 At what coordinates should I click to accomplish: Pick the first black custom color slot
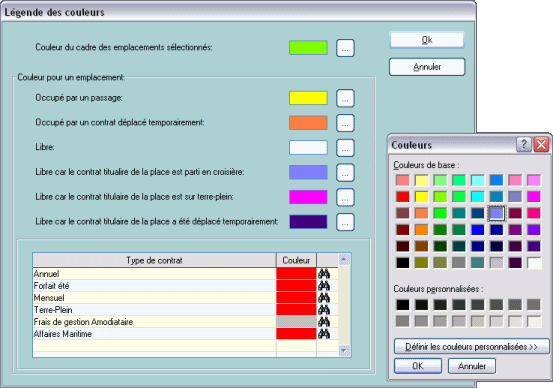(402, 304)
